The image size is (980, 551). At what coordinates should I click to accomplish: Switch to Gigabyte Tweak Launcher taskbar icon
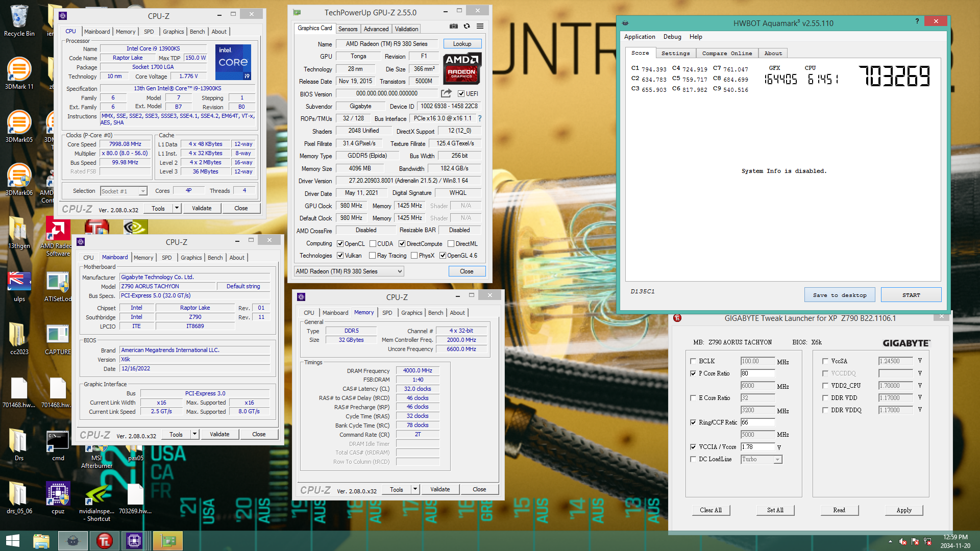click(x=104, y=541)
